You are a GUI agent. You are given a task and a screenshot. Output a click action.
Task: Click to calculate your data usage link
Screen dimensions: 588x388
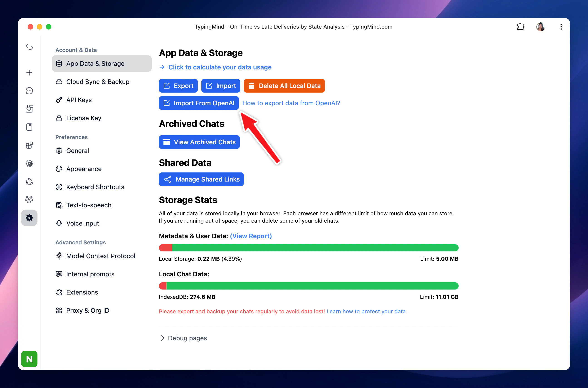click(x=215, y=67)
